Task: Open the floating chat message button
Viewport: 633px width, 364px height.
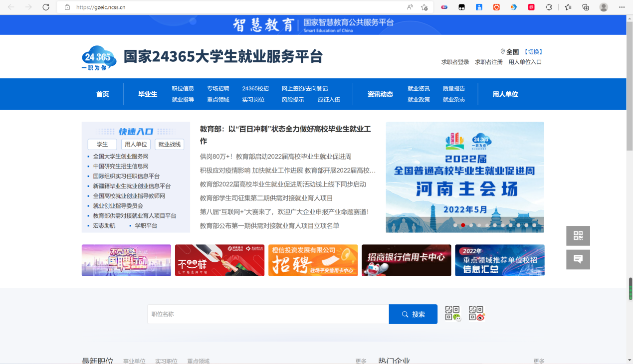Action: (578, 259)
